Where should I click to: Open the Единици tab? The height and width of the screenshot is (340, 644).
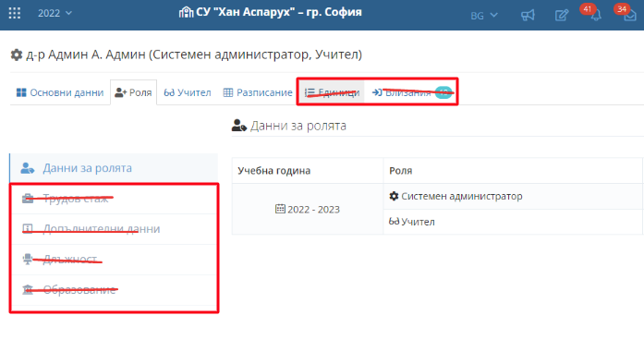tap(333, 92)
